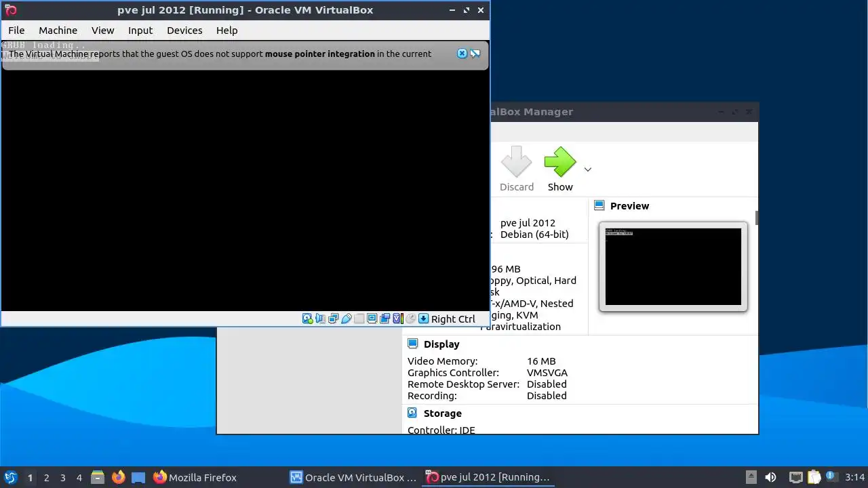868x488 pixels.
Task: Click the show desktop icon on taskbar
Action: pyautogui.click(x=138, y=477)
